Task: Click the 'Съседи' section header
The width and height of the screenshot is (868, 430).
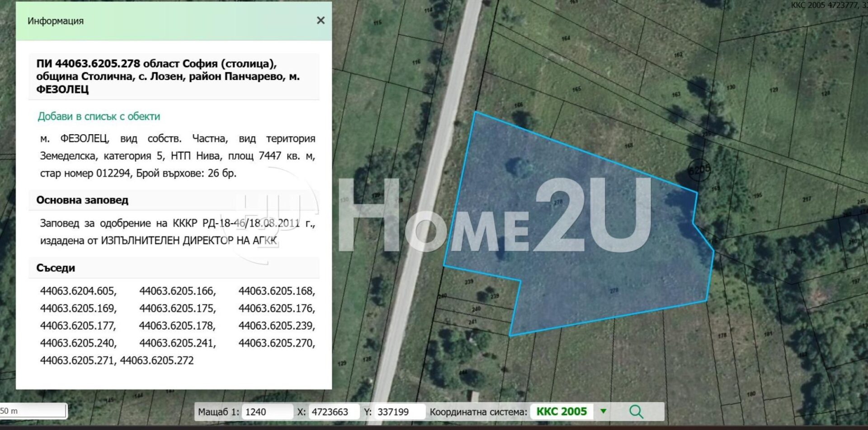Action: click(x=56, y=268)
